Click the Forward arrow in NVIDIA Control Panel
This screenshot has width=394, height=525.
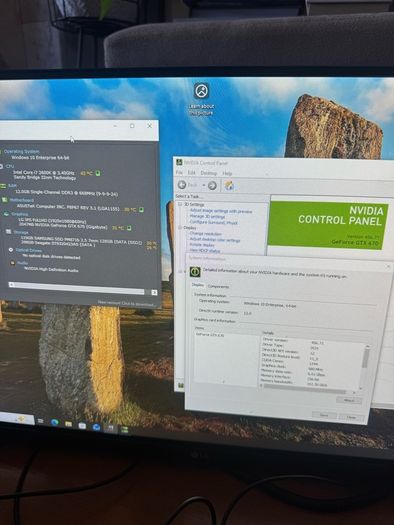(212, 185)
